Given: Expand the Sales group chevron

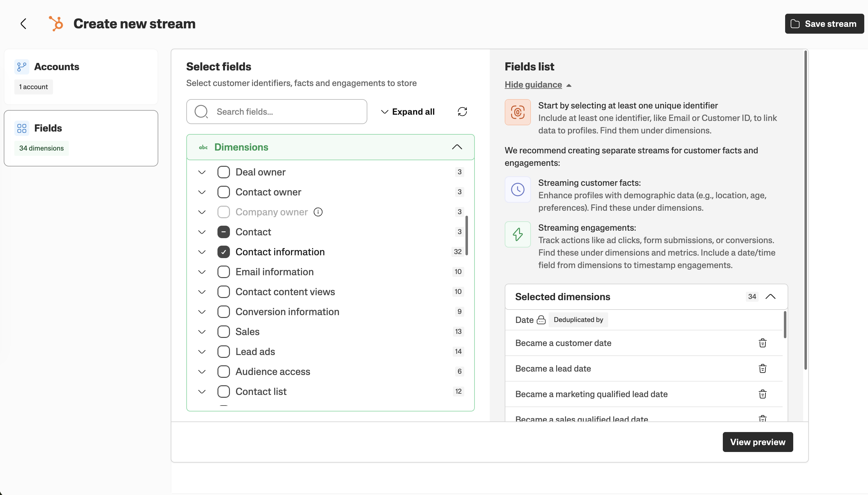Looking at the screenshot, I should click(x=202, y=331).
